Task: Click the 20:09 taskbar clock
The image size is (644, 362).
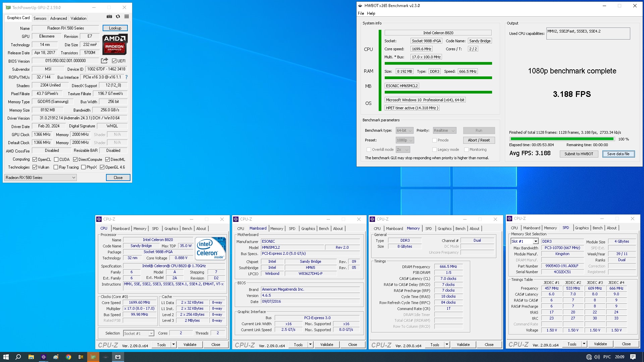Action: pos(620,357)
